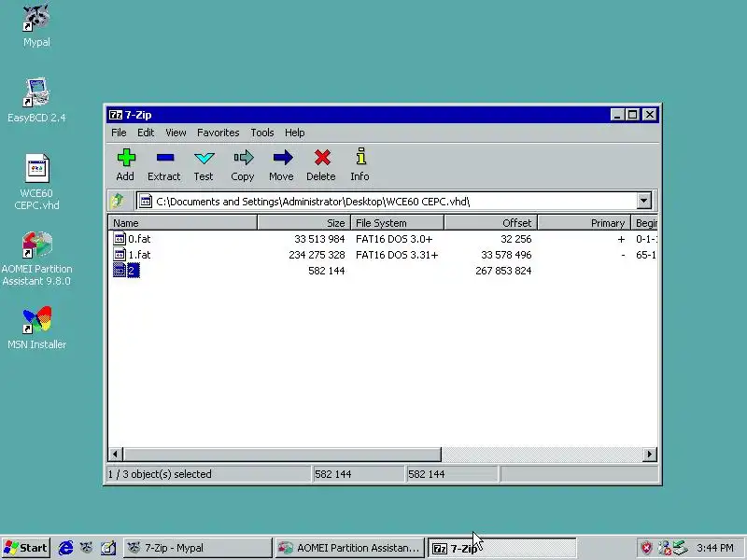Click size value 33 513 984
Image resolution: width=747 pixels, height=560 pixels.
click(319, 239)
